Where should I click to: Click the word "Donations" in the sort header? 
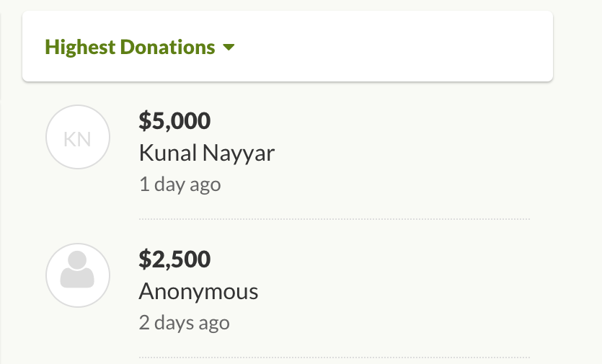(167, 48)
